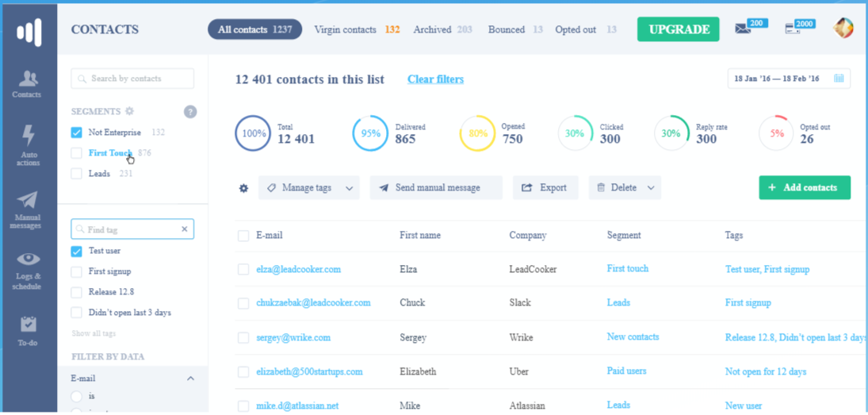The image size is (868, 415).
Task: Clear the Find tag field with X
Action: pos(185,229)
